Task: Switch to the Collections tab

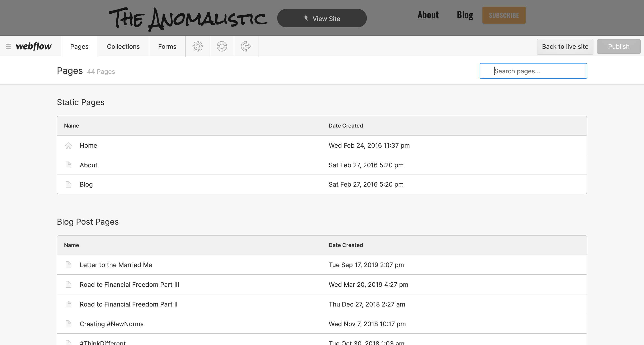Action: pyautogui.click(x=123, y=47)
